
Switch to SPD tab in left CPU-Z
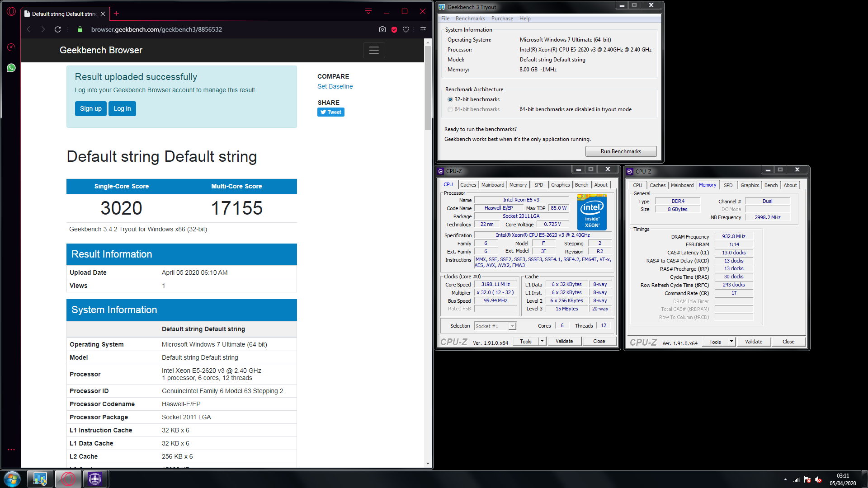(x=539, y=185)
